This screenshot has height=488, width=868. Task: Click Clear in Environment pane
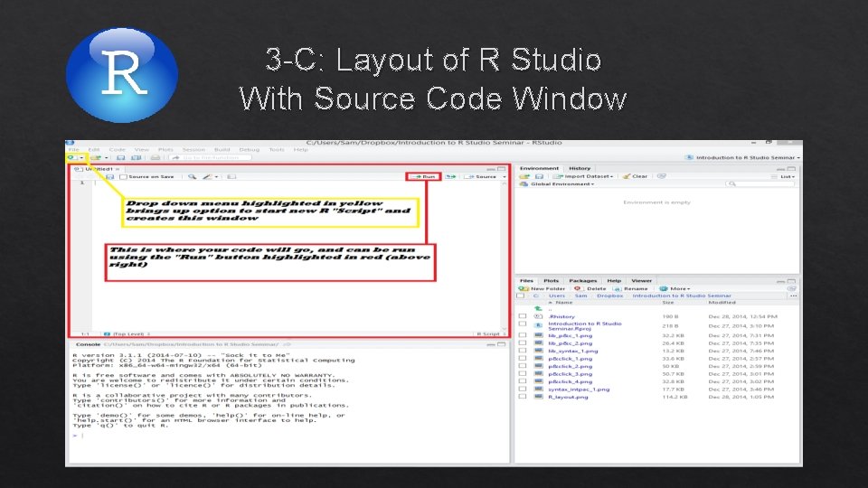coord(635,176)
